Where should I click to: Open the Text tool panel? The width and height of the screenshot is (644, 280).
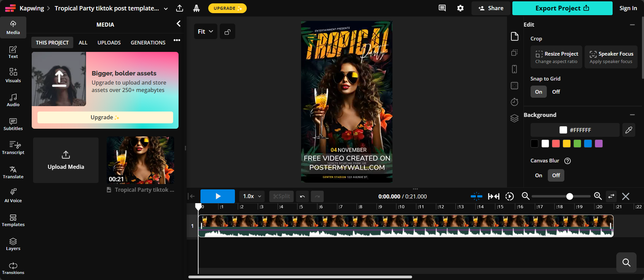(x=13, y=52)
